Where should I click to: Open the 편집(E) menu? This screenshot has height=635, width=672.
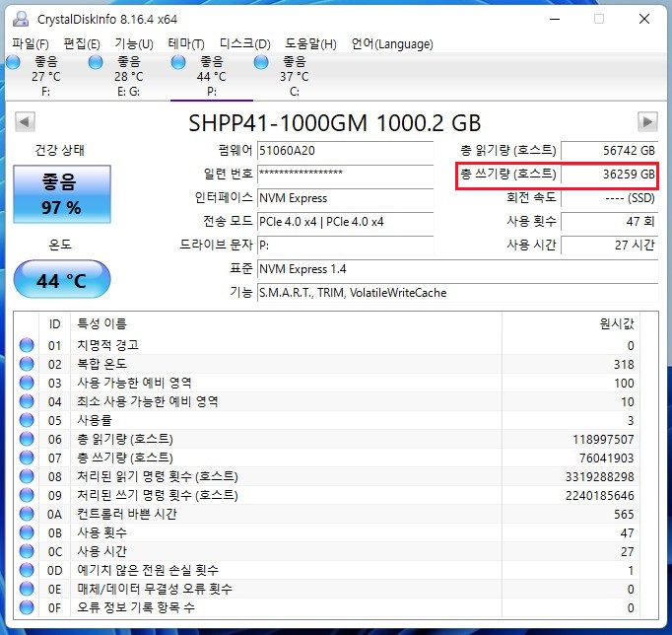coord(82,43)
